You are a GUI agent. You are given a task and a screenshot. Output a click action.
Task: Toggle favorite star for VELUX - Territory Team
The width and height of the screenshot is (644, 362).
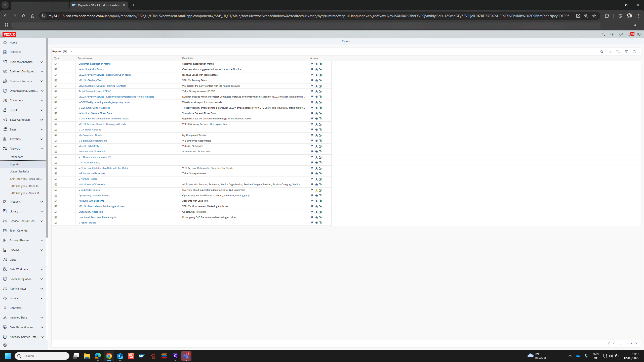point(316,80)
